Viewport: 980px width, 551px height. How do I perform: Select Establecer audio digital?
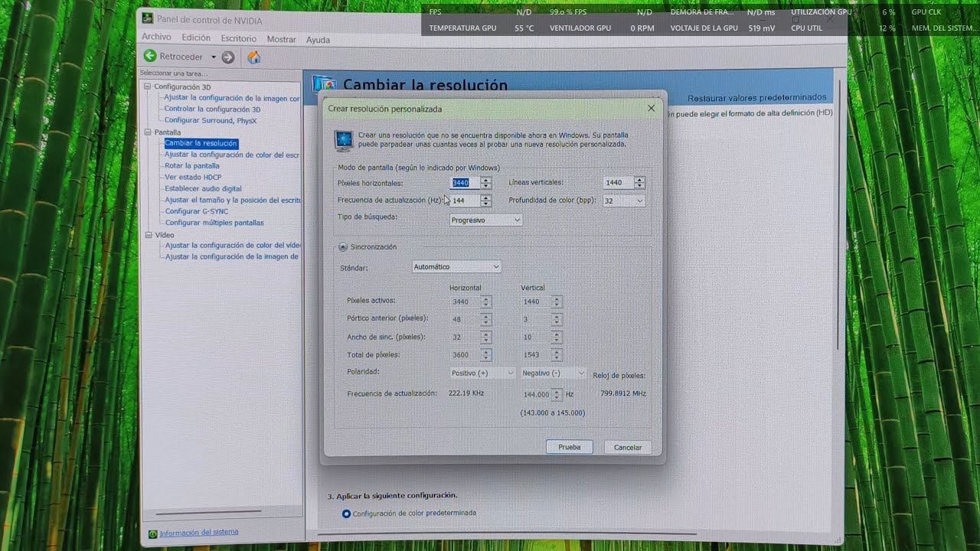click(x=203, y=188)
